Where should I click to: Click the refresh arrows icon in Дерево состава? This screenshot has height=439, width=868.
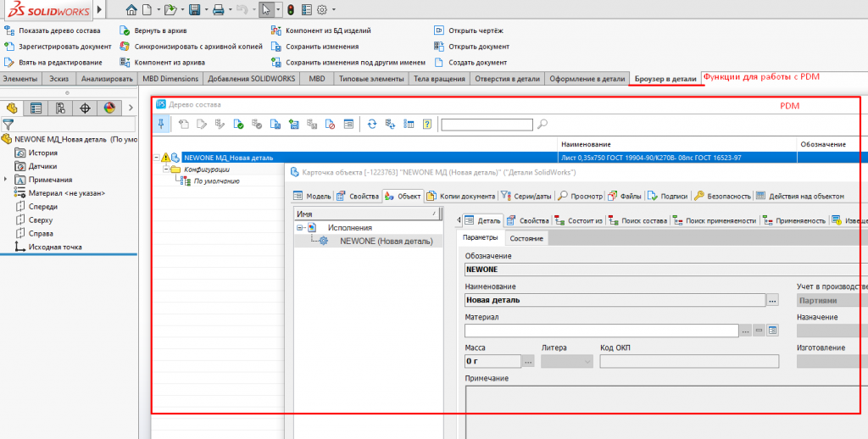point(372,125)
